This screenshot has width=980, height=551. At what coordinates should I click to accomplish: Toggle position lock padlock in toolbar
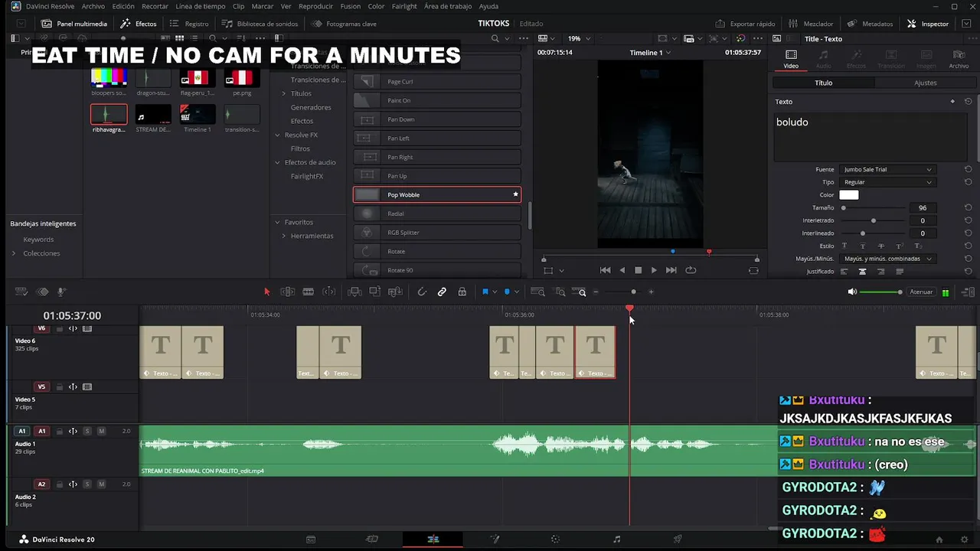(462, 292)
